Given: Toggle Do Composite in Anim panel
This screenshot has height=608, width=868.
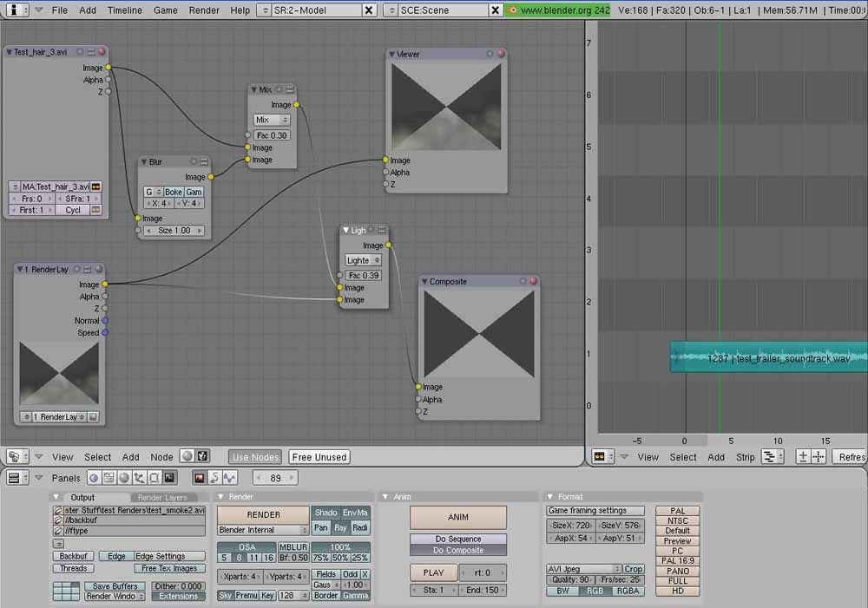Looking at the screenshot, I should (x=457, y=550).
